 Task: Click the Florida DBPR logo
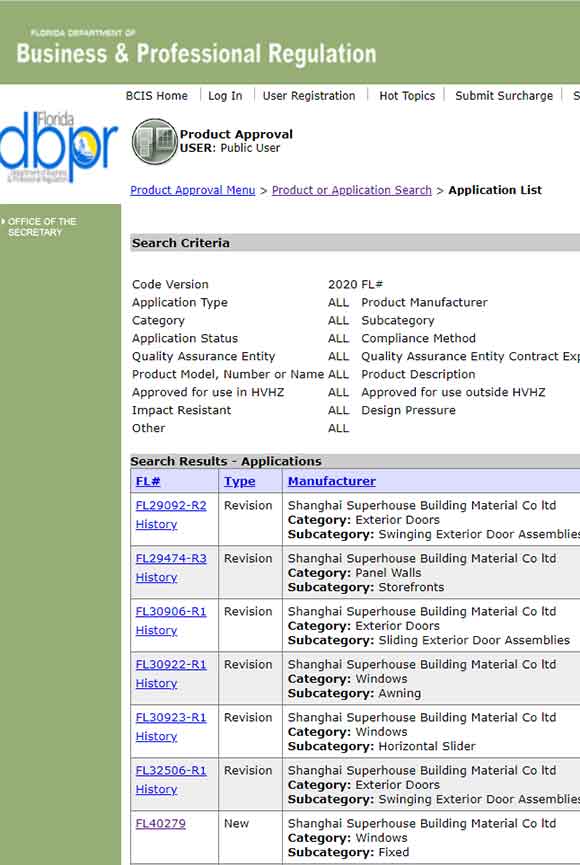pyautogui.click(x=58, y=147)
